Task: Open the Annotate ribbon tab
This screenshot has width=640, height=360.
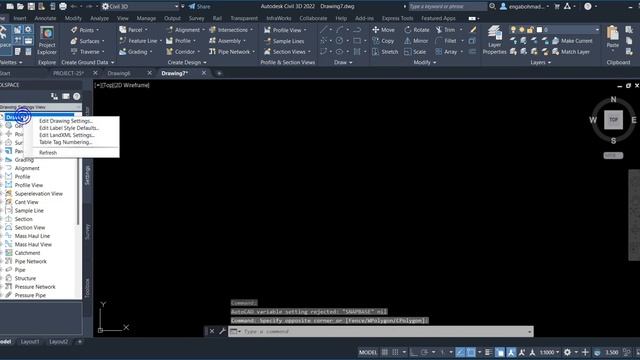Action: click(x=45, y=18)
